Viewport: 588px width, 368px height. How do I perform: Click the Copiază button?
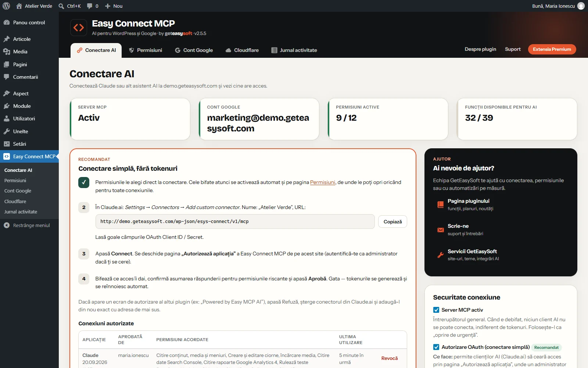[392, 222]
